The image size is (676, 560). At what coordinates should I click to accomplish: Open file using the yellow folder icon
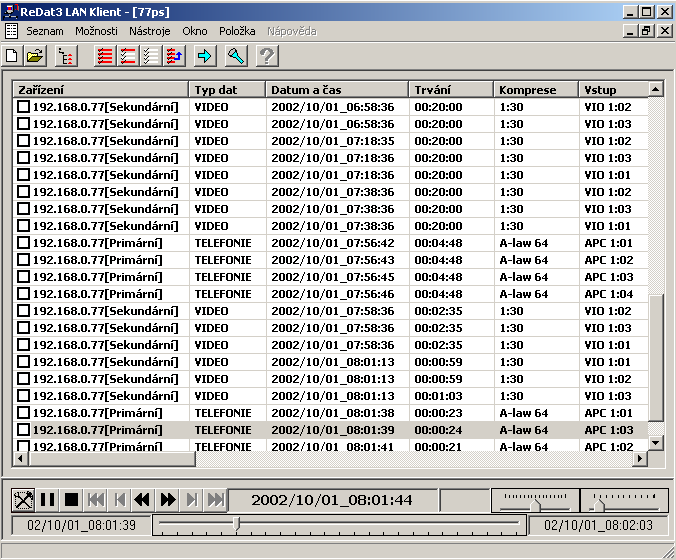[x=35, y=56]
